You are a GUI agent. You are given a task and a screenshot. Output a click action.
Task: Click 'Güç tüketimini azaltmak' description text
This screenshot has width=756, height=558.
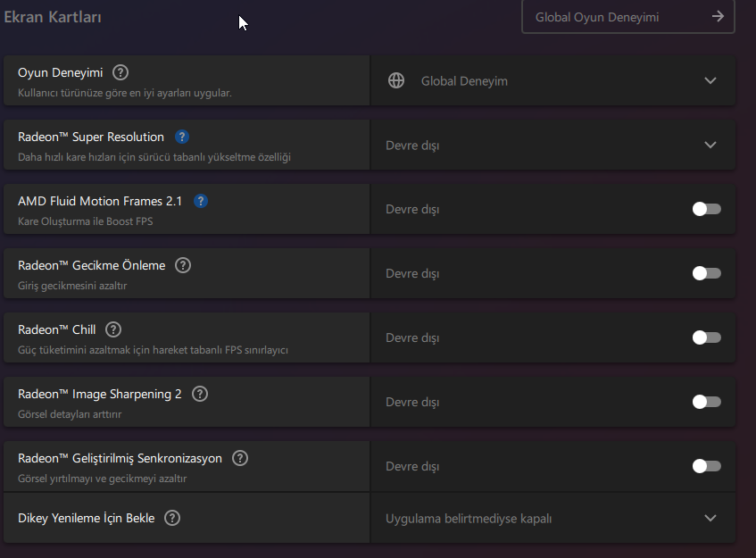click(x=153, y=350)
